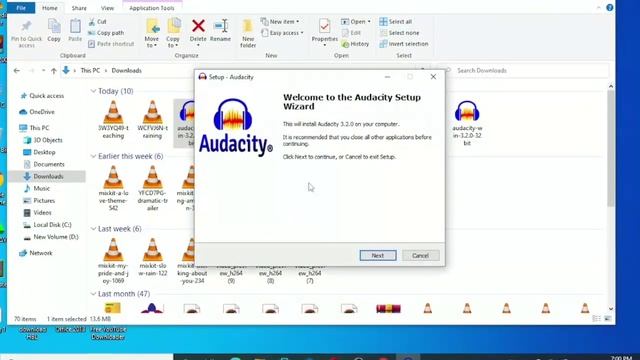Select the 3W3YQ49-teaching VLC file
This screenshot has height=360, width=640.
pos(113,120)
